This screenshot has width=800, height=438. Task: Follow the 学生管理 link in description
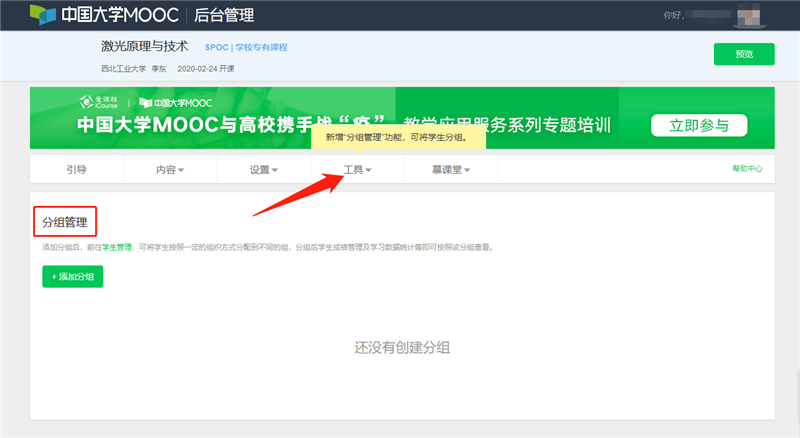(x=117, y=246)
